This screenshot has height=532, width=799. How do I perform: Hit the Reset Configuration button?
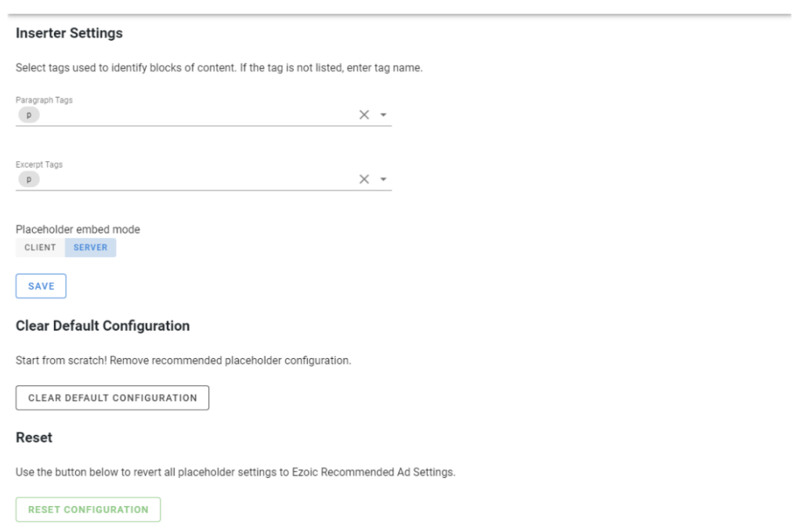pos(88,509)
